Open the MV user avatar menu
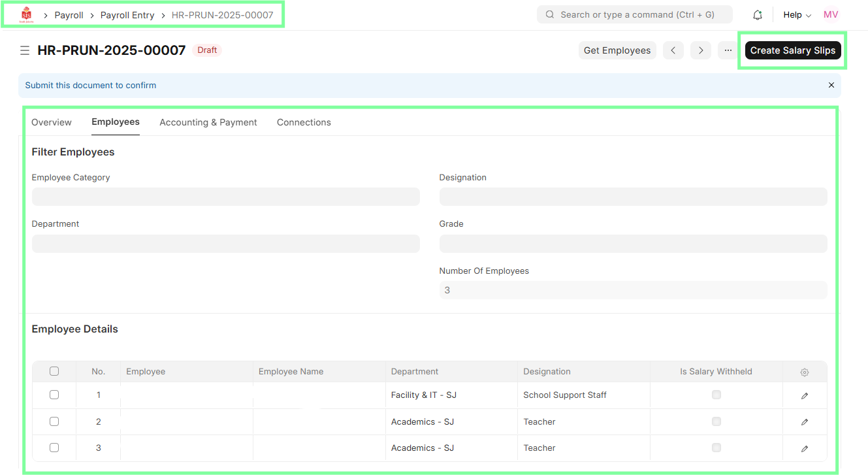 (830, 15)
